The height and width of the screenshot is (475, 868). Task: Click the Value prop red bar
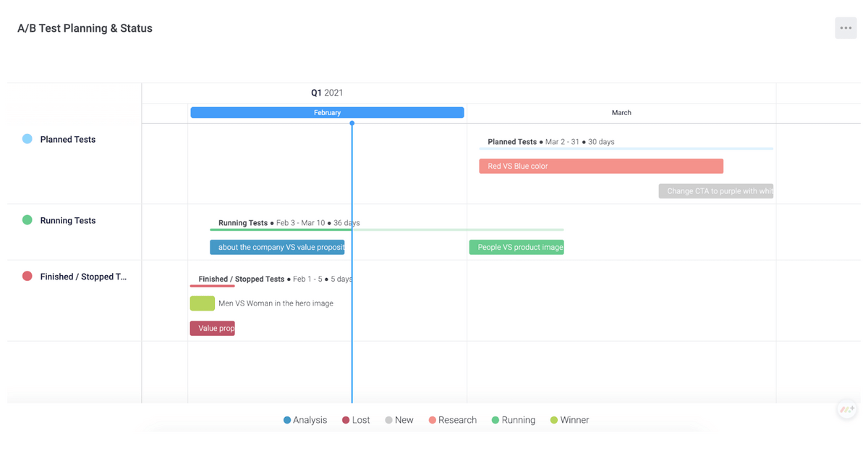pyautogui.click(x=212, y=329)
